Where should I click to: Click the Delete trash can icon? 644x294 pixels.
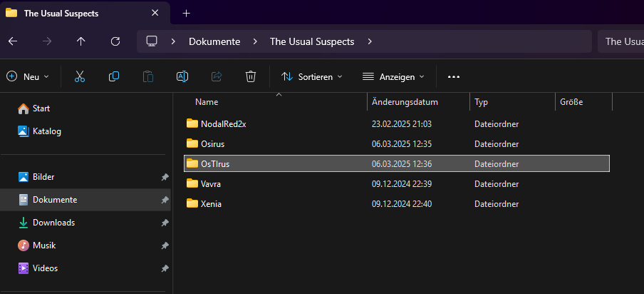click(x=251, y=76)
